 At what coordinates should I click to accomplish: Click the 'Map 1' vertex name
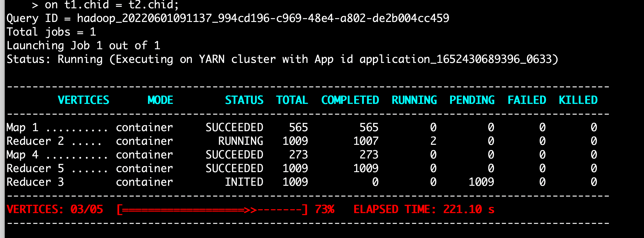tap(23, 127)
